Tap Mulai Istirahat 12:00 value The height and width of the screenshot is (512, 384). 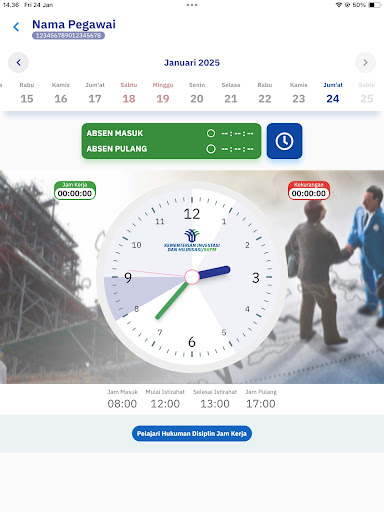pos(165,404)
